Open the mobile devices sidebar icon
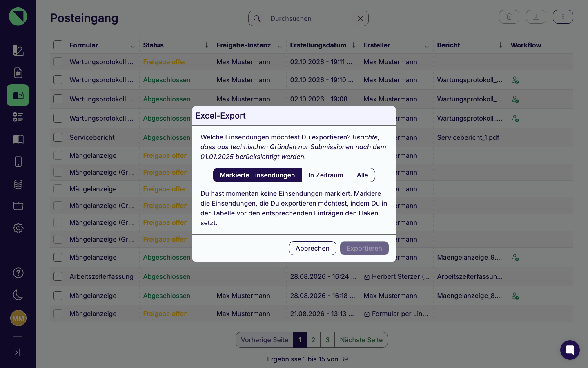The image size is (588, 368). click(18, 162)
